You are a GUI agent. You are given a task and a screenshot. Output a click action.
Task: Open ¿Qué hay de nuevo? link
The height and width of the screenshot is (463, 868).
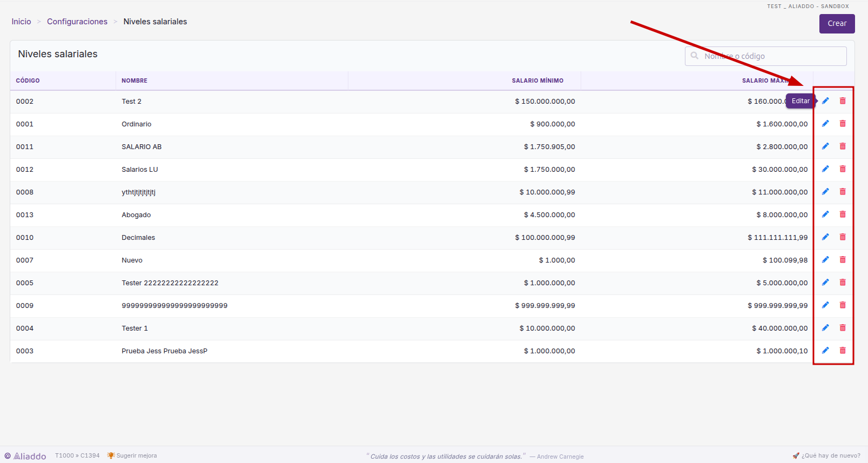point(826,455)
